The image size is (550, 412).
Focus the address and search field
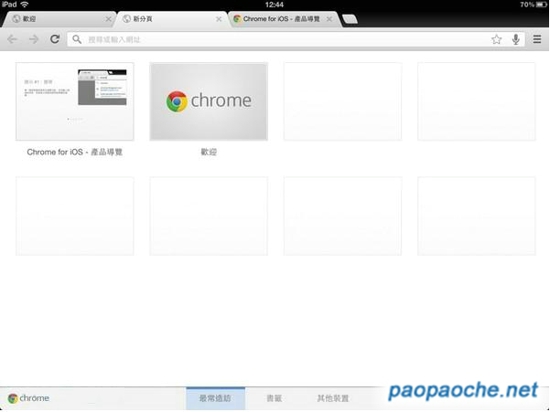pyautogui.click(x=296, y=39)
